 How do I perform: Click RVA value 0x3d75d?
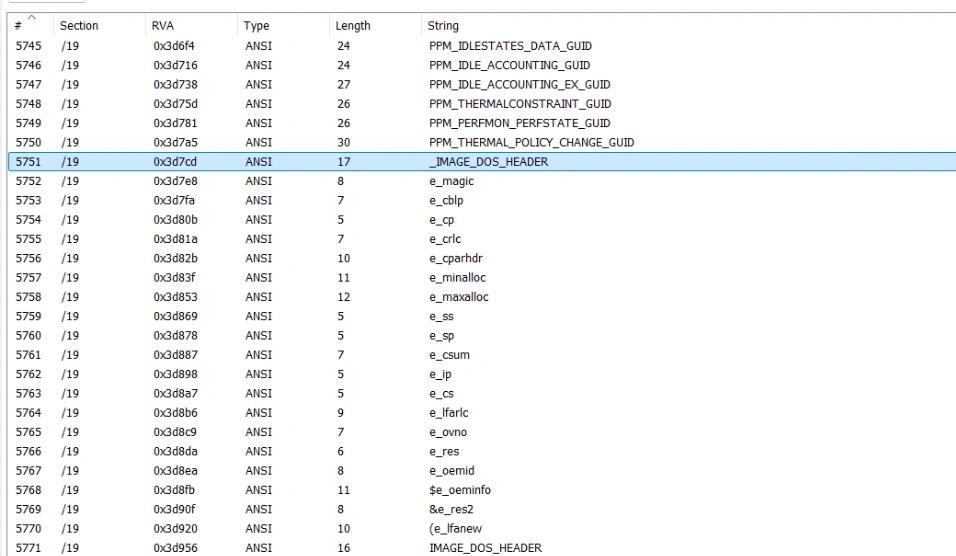tap(175, 104)
